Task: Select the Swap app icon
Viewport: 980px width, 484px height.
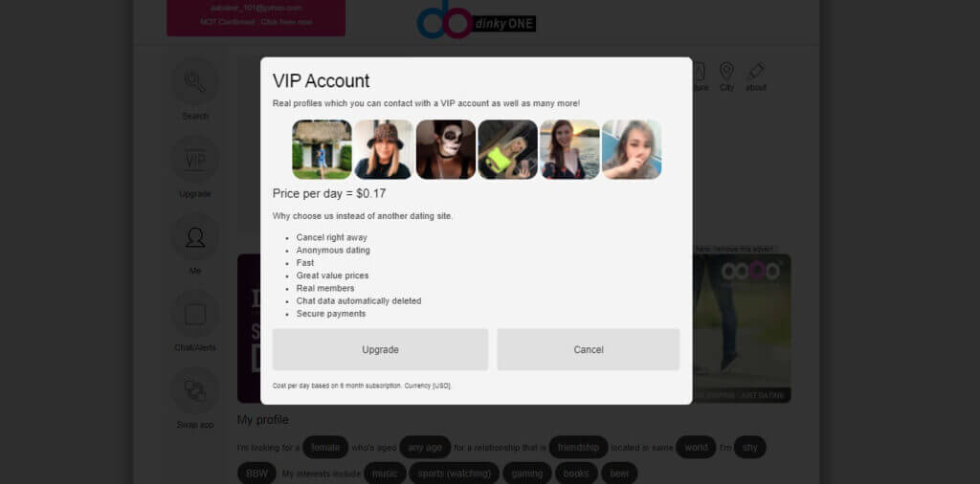Action: 195,391
